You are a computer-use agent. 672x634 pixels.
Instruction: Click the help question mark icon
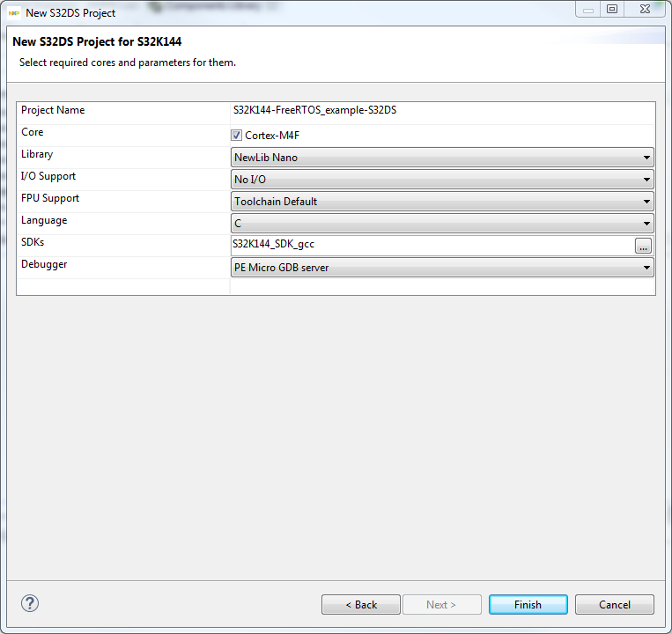pyautogui.click(x=30, y=603)
